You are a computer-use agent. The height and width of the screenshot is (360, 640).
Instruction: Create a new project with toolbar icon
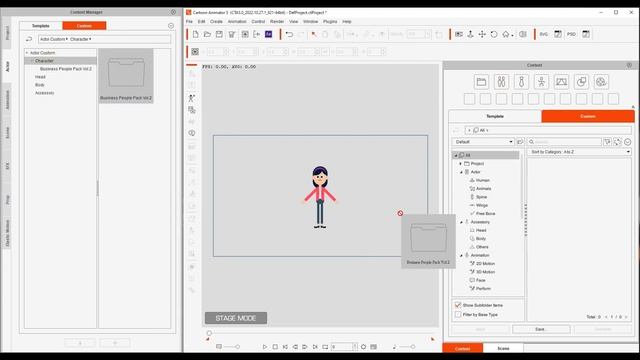tap(196, 34)
